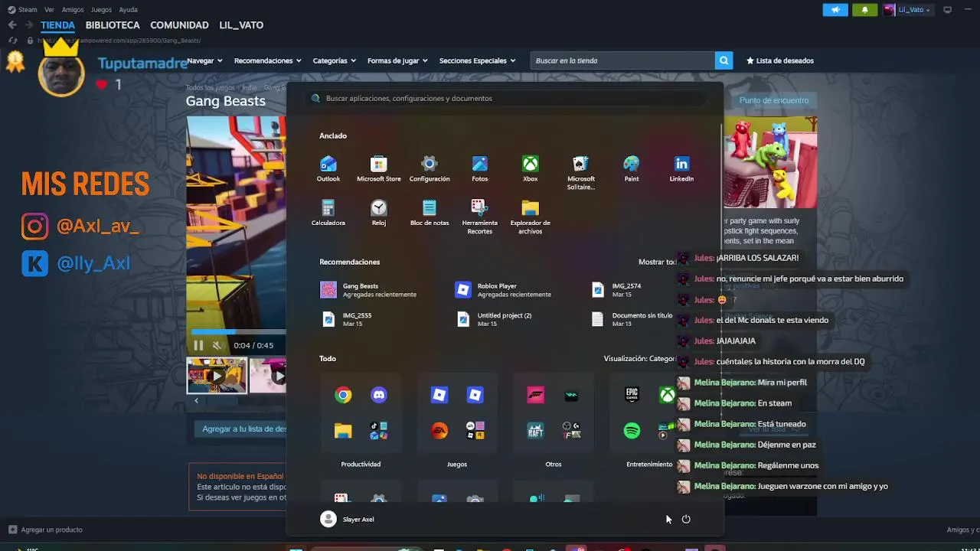Open Visualización category dropdown in Start
980x551 pixels.
tap(639, 358)
